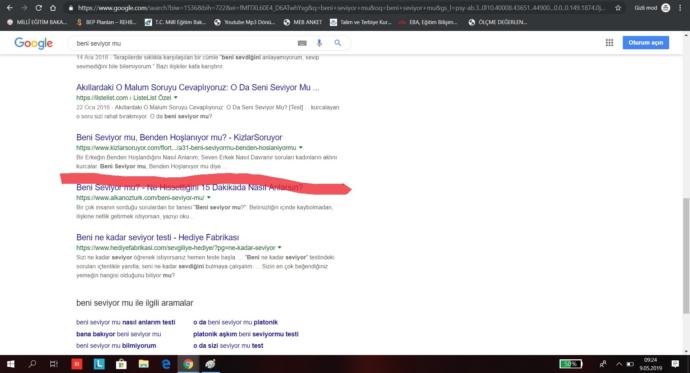Open the Windows Start menu

coord(10,364)
